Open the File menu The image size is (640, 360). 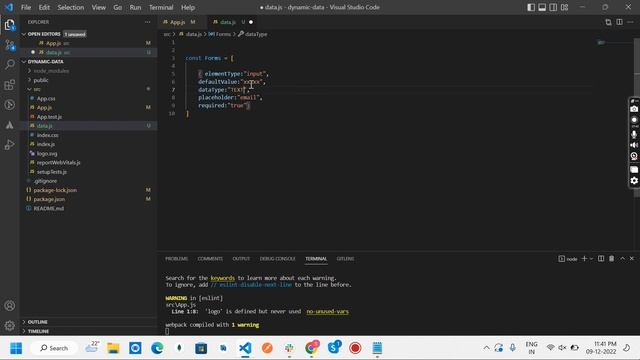(26, 7)
